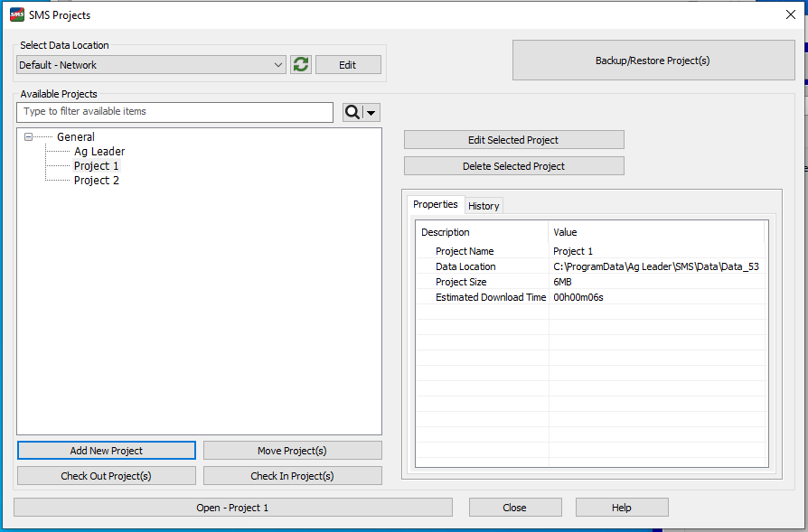Collapse the General tree node
The width and height of the screenshot is (808, 532).
pyautogui.click(x=28, y=137)
